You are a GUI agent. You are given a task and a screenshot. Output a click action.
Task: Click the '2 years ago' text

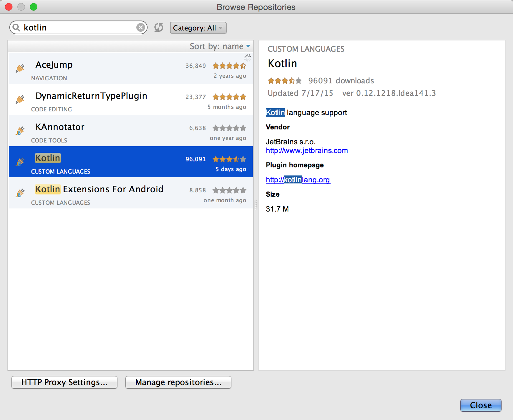[x=230, y=76]
